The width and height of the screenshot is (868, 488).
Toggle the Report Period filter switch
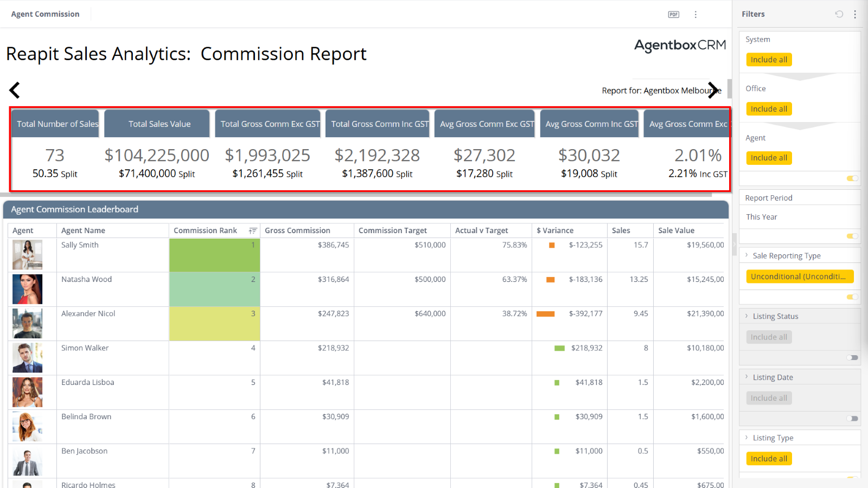[852, 236]
